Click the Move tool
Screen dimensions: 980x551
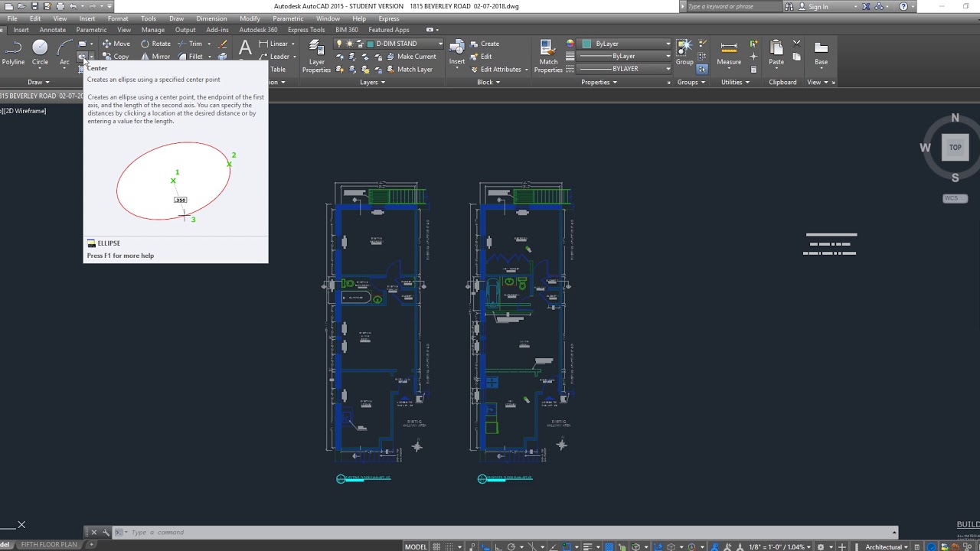pyautogui.click(x=116, y=44)
